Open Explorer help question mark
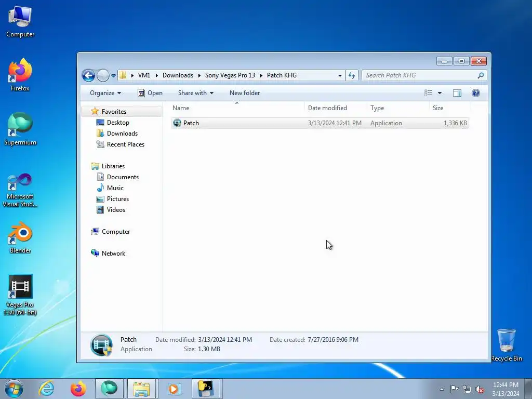The width and height of the screenshot is (532, 399). 476,93
